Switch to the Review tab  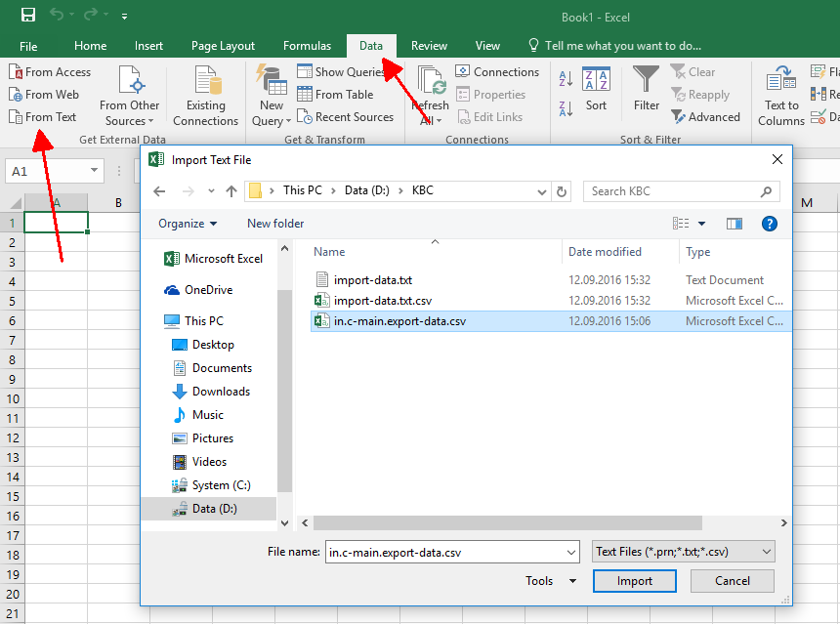(x=429, y=46)
